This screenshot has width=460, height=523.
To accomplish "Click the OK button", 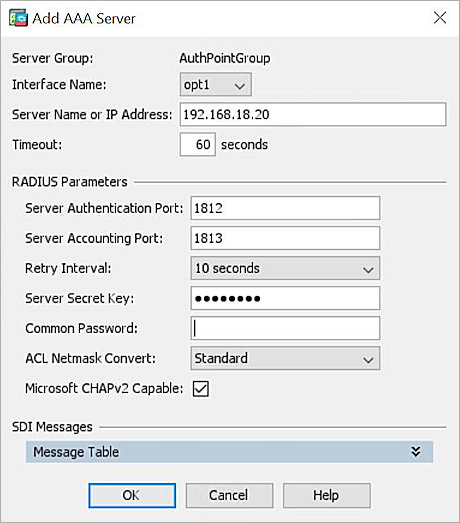I will [x=132, y=495].
